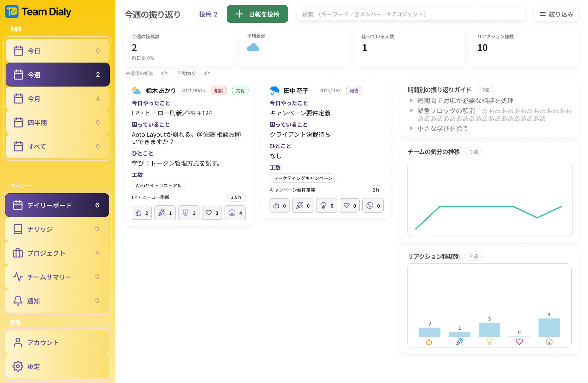This screenshot has height=383, width=588.
Task: Expand the 緊急ブロックの解消 disclosure triangle
Action: coord(411,110)
